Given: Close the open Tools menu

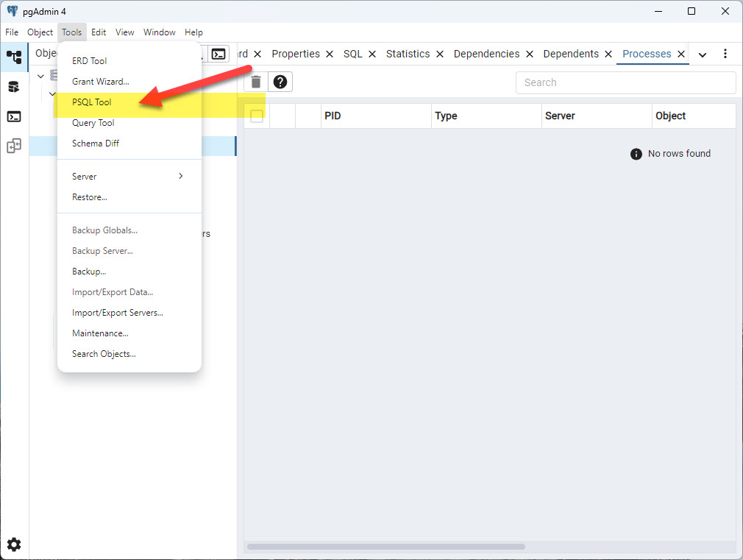Looking at the screenshot, I should [71, 32].
